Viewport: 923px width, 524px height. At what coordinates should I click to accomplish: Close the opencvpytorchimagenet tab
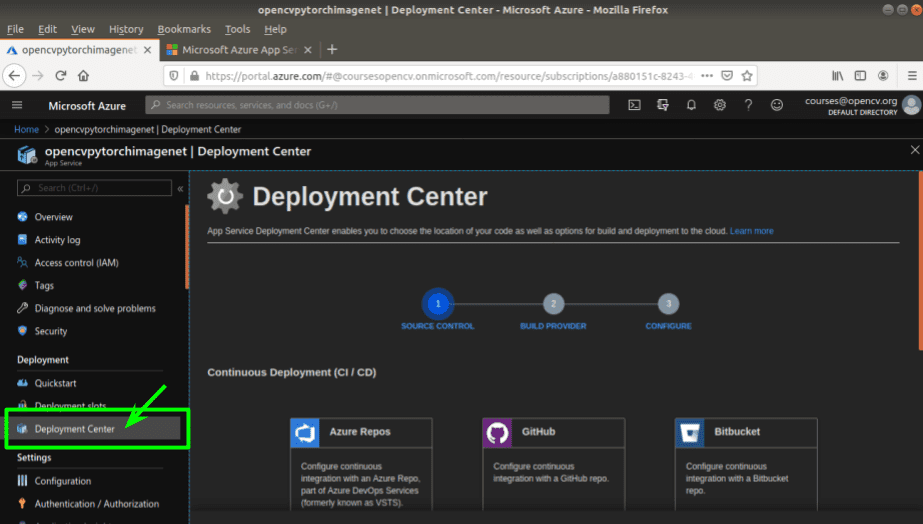147,50
